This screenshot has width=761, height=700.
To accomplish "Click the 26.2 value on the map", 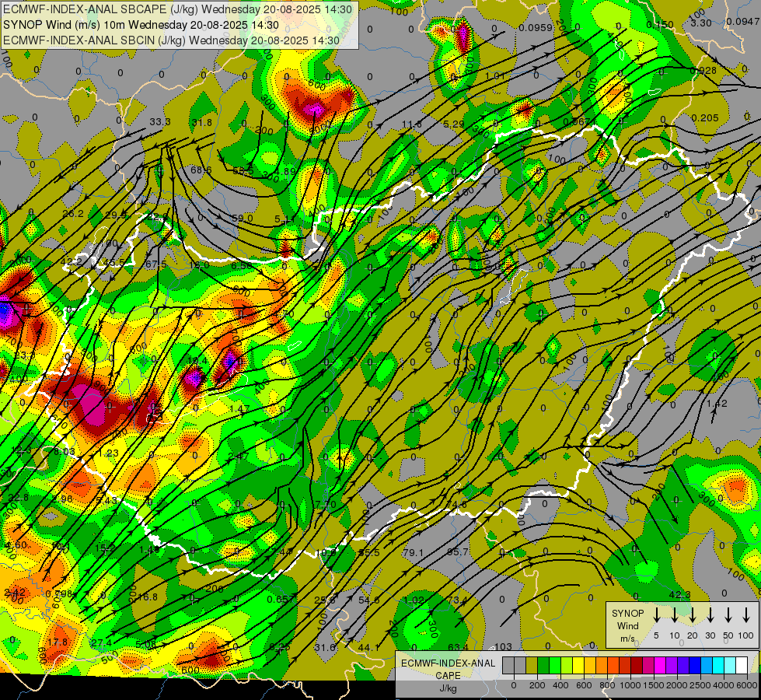I will coord(73,214).
